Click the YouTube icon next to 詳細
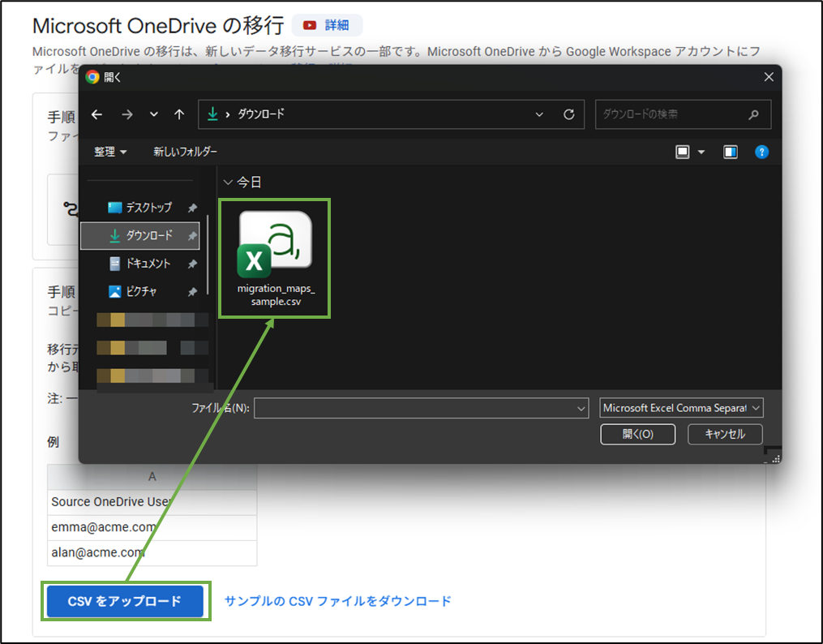This screenshot has height=644, width=823. (x=310, y=25)
